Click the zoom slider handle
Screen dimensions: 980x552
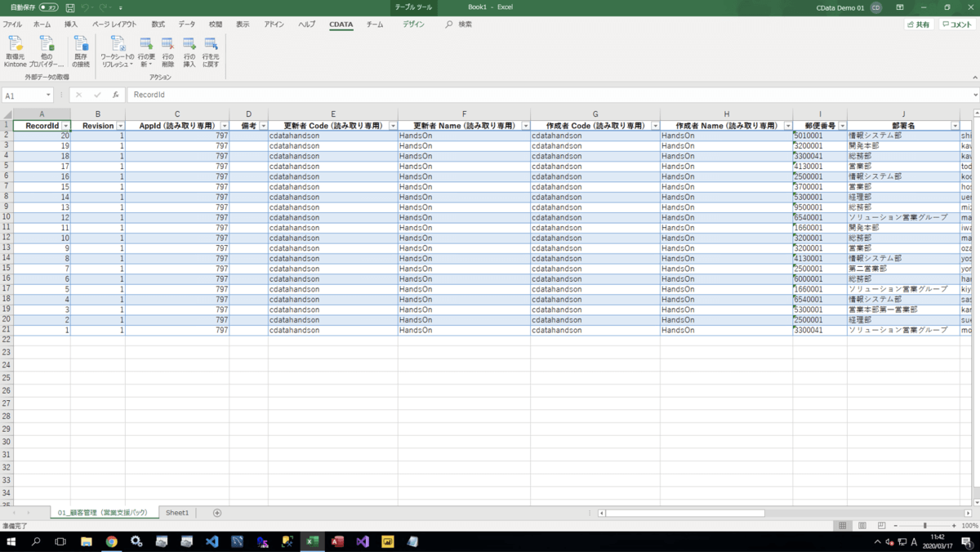(924, 526)
